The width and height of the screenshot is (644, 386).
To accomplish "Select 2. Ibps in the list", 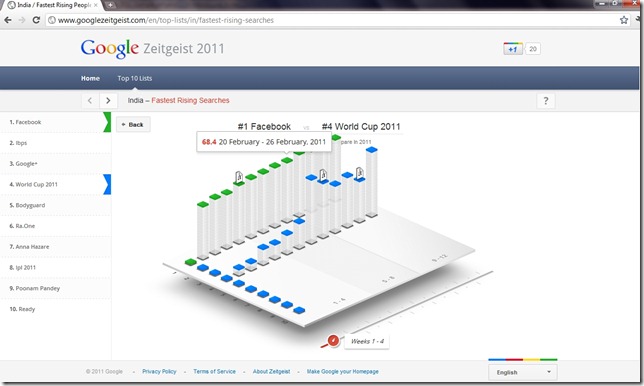I will (x=55, y=143).
